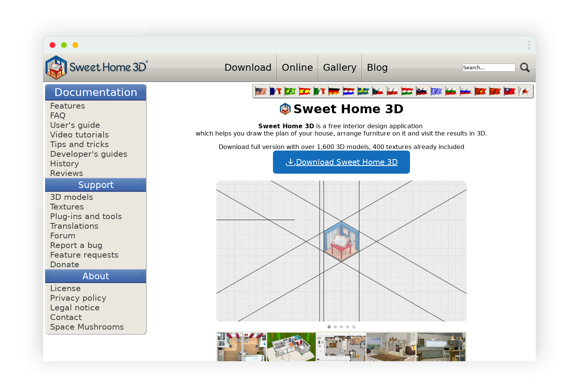The height and width of the screenshot is (392, 579).
Task: Choose the Brazilian flag for Portuguese
Action: (290, 91)
